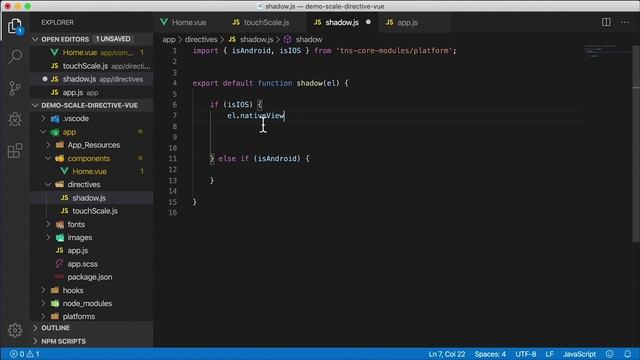Open the editor More Actions menu
The width and height of the screenshot is (640, 360).
tap(625, 22)
